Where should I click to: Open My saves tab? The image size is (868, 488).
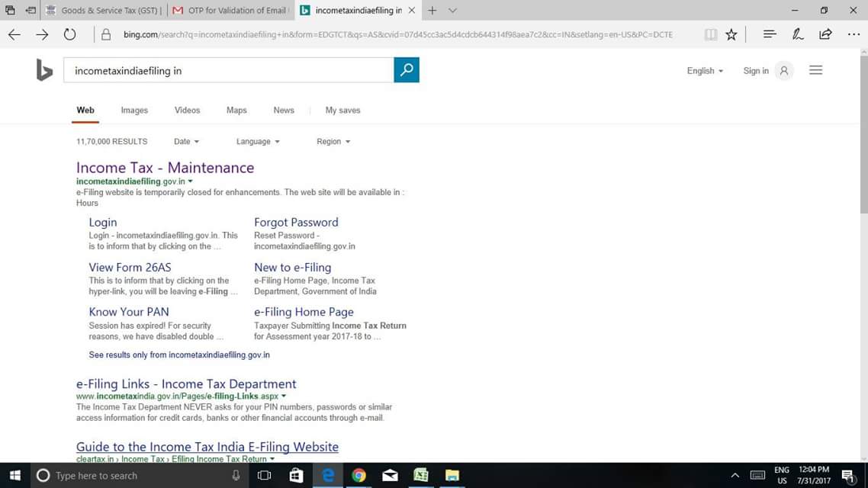[x=342, y=110]
